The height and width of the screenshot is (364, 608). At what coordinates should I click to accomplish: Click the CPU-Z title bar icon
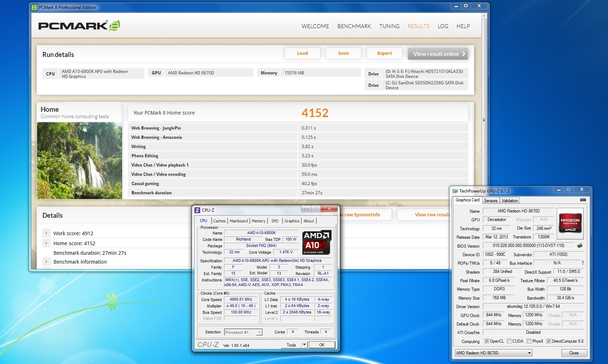point(197,210)
